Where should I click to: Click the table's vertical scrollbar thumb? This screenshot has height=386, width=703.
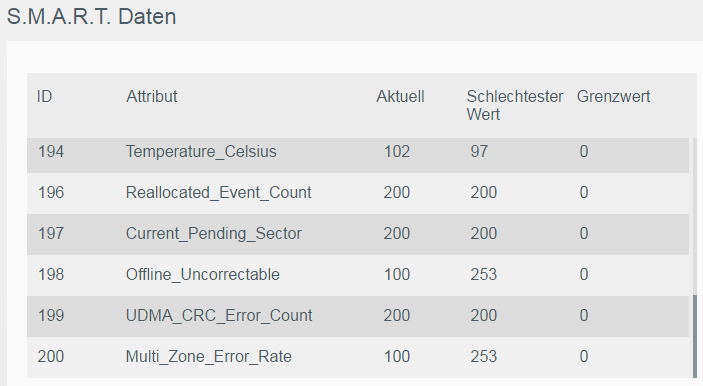click(x=695, y=336)
